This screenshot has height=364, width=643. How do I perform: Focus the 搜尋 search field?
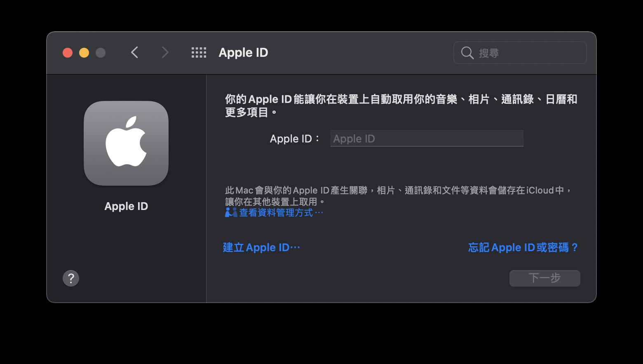tap(520, 53)
